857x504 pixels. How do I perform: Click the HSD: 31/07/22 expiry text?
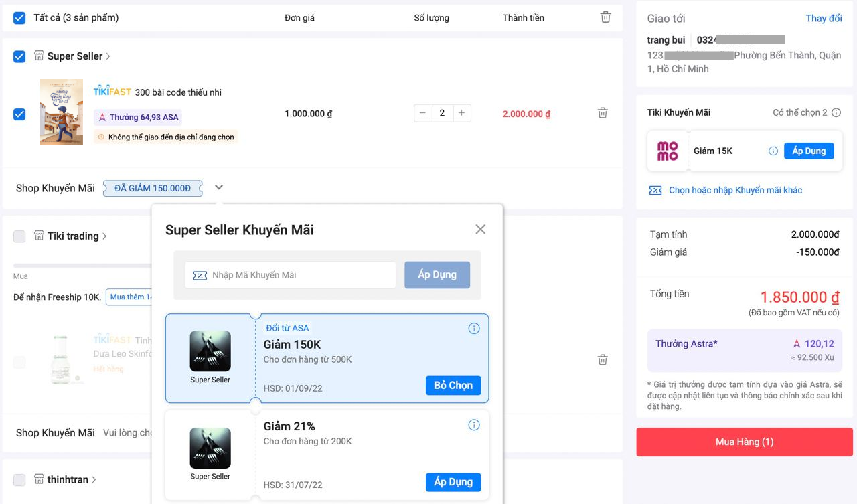point(293,485)
